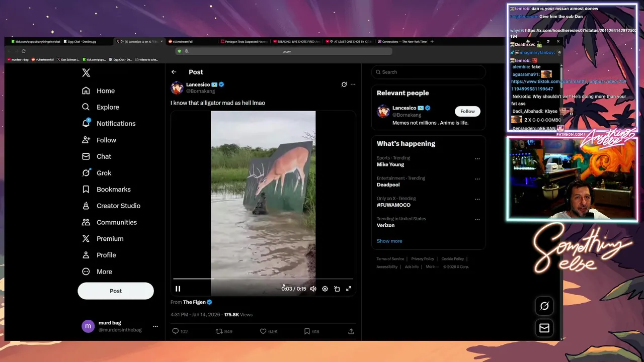Open Communities in the sidebar
The height and width of the screenshot is (362, 644).
coord(109,222)
